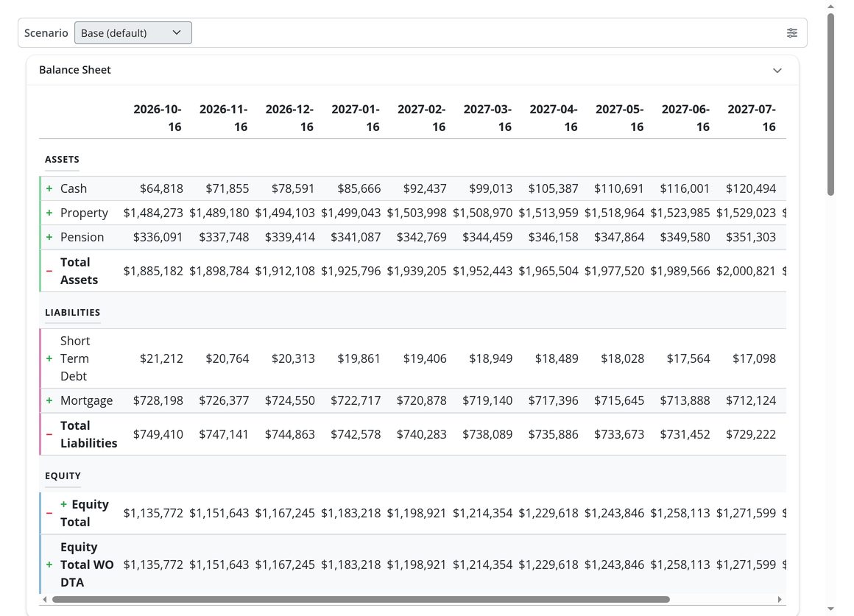
Task: Click the Cash row label
Action: pos(74,188)
